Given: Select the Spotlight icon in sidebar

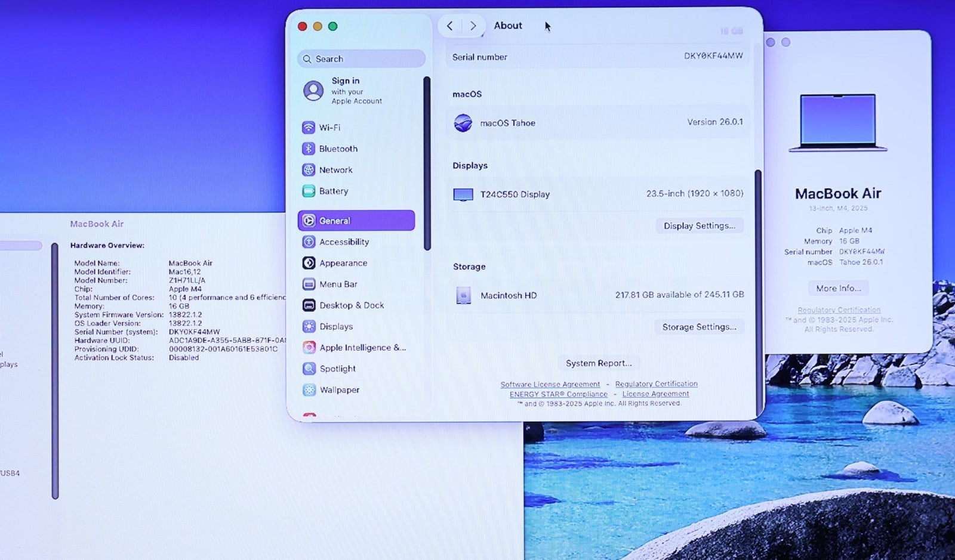Looking at the screenshot, I should pyautogui.click(x=309, y=369).
